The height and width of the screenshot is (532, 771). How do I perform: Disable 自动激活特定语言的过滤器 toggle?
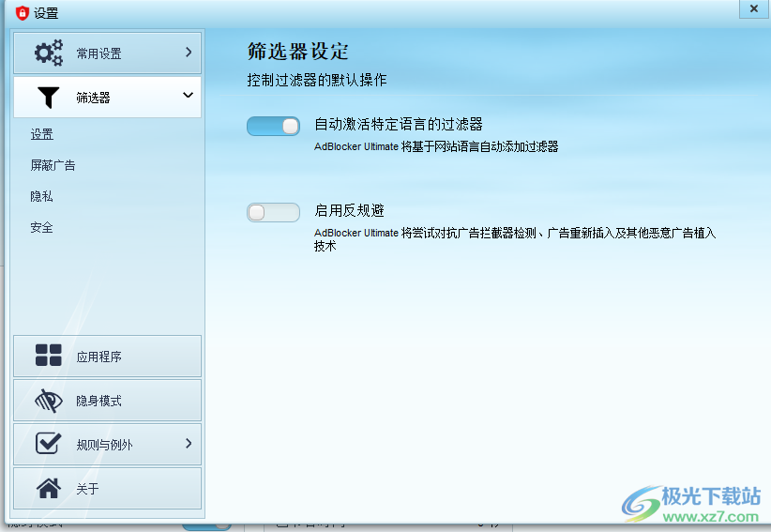[273, 127]
